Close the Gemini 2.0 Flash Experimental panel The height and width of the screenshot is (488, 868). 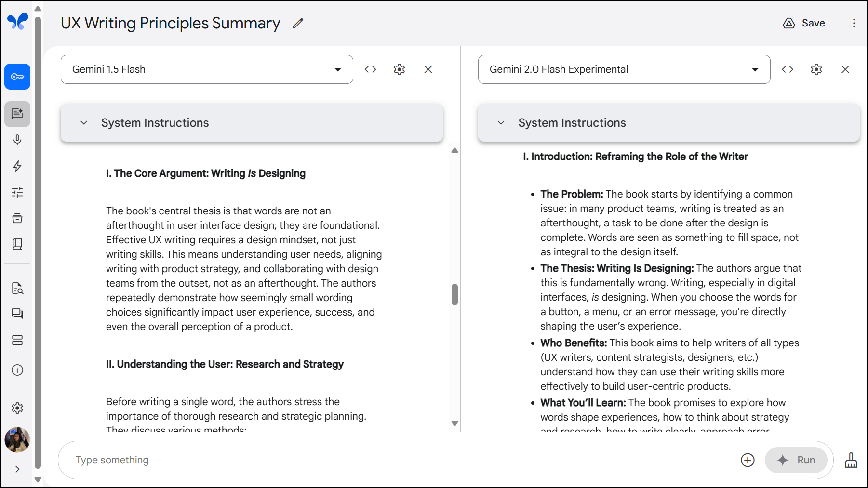[845, 69]
